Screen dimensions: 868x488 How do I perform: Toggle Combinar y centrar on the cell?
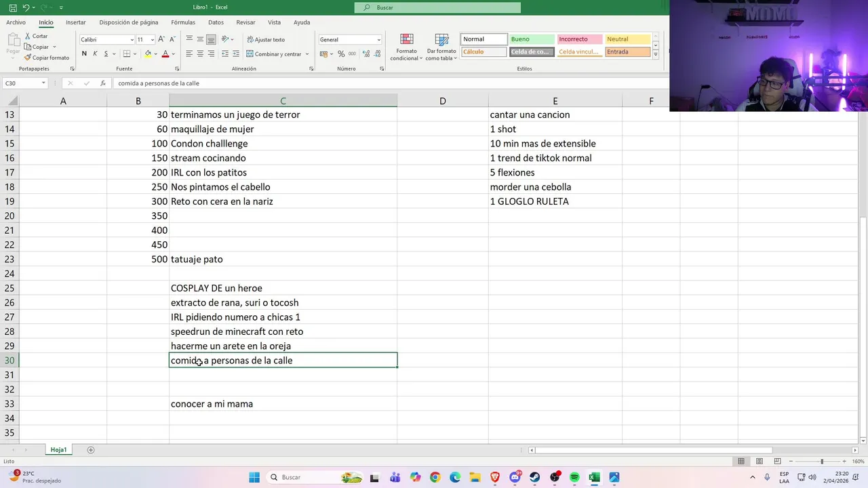coord(273,54)
